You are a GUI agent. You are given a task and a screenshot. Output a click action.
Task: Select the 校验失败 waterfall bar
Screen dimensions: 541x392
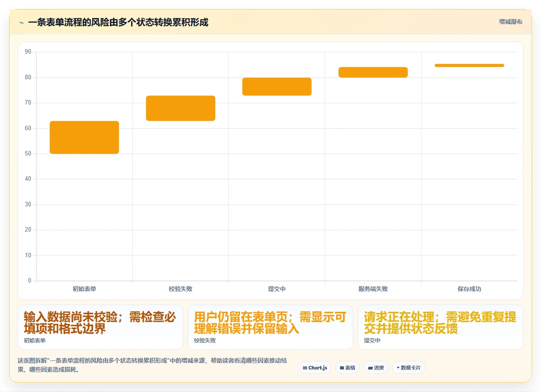click(181, 108)
